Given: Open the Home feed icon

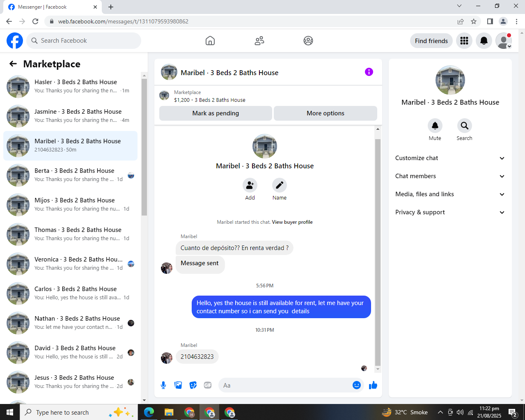Looking at the screenshot, I should click(210, 41).
